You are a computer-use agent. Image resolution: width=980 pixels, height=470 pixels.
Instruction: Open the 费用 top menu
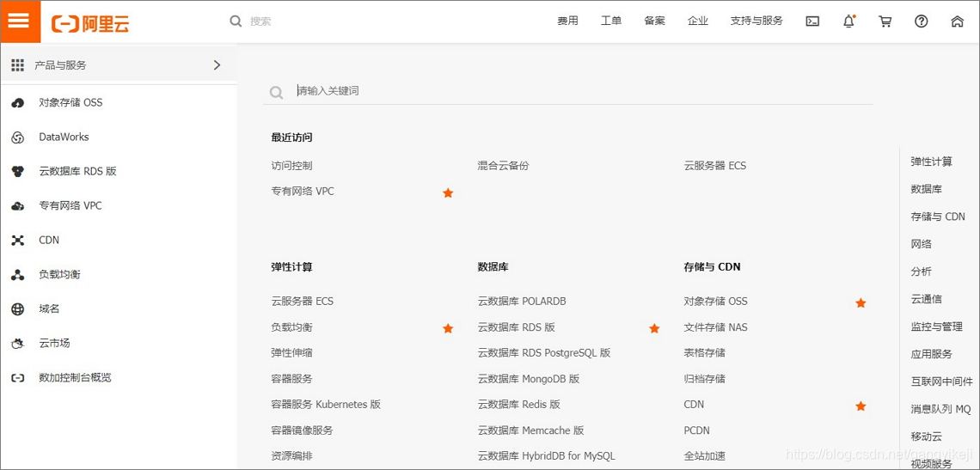pyautogui.click(x=567, y=21)
